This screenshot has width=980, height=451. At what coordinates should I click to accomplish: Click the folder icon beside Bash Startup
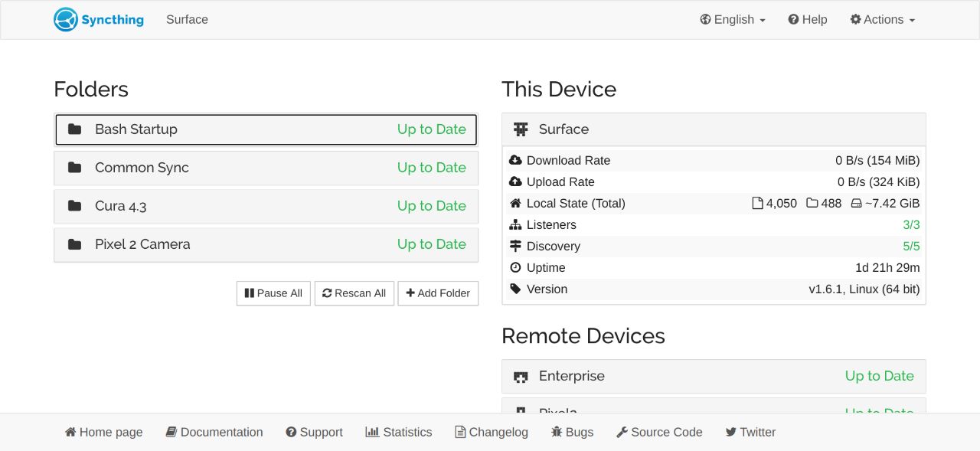[x=74, y=129]
